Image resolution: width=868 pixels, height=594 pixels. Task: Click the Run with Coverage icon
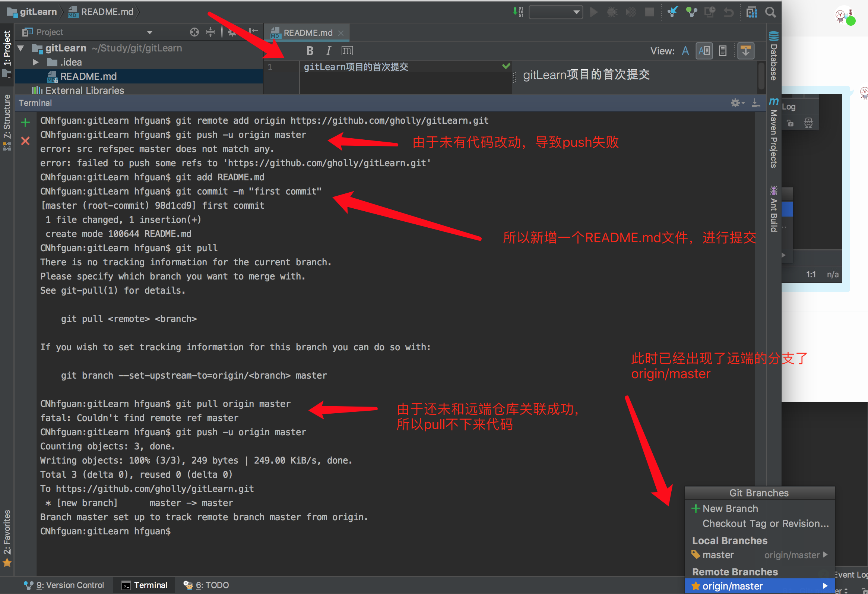point(631,12)
